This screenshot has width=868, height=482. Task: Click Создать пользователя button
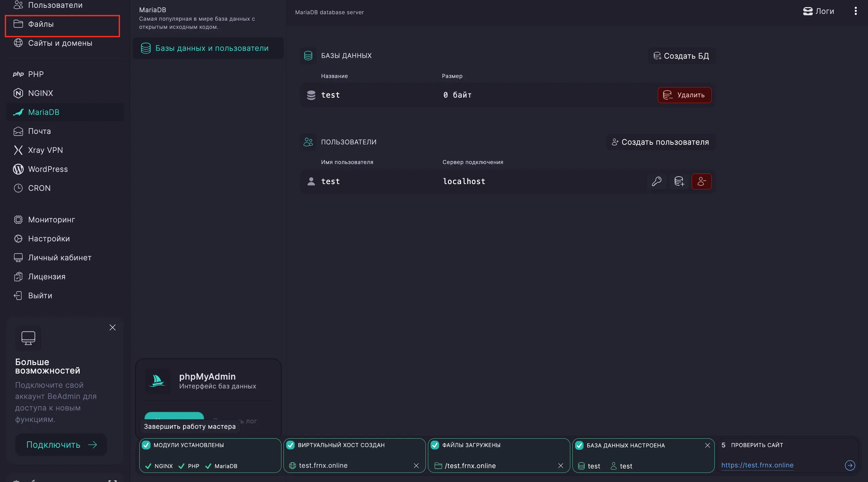pyautogui.click(x=660, y=142)
